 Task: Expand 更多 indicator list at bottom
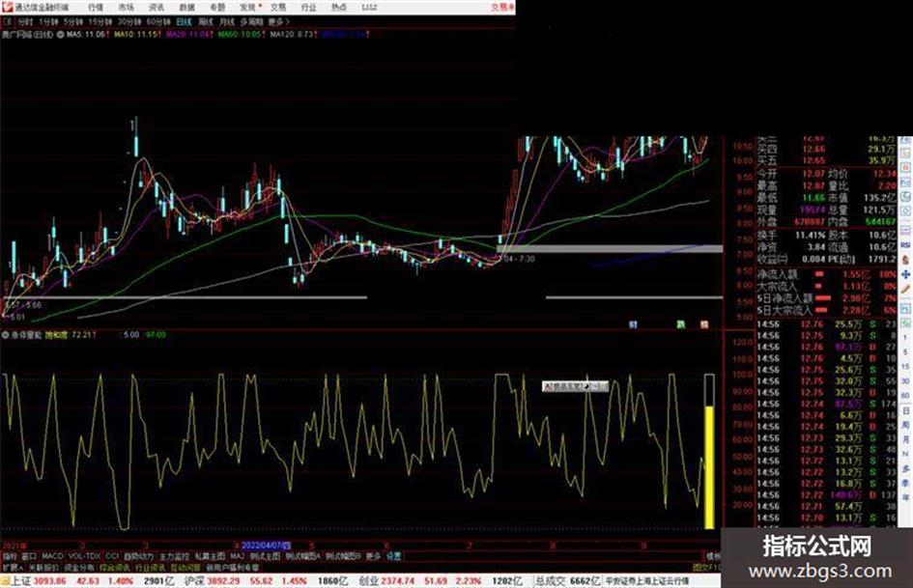[x=373, y=556]
